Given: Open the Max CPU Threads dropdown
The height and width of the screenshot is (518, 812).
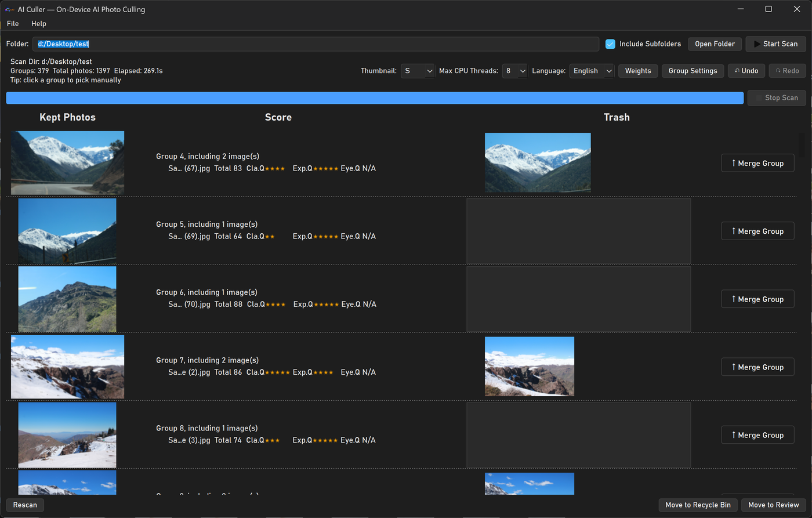Looking at the screenshot, I should [x=514, y=71].
